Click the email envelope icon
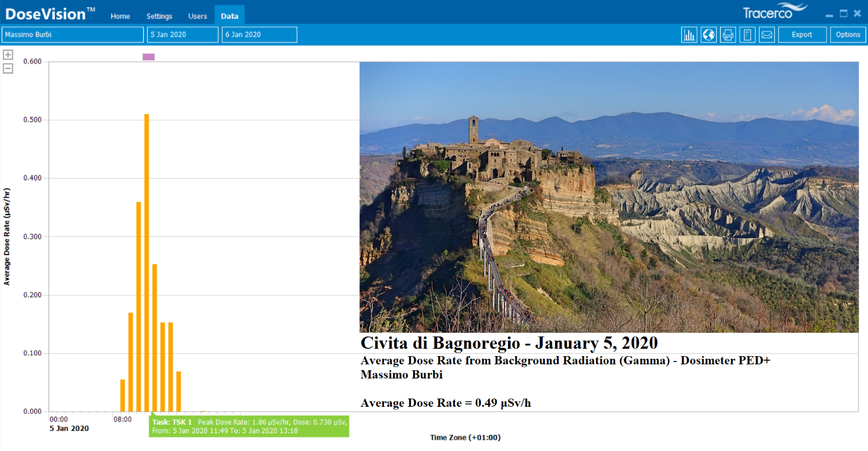 pos(767,35)
